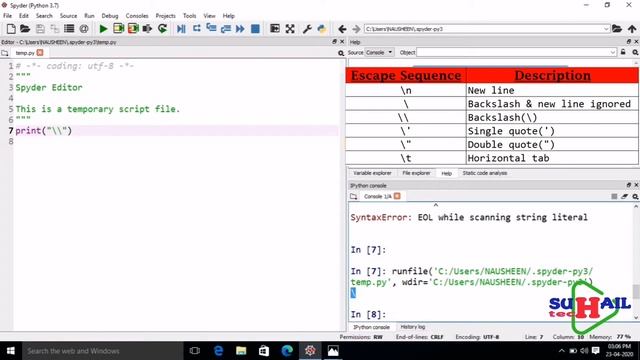
Task: Run the current cell
Action: [118, 29]
